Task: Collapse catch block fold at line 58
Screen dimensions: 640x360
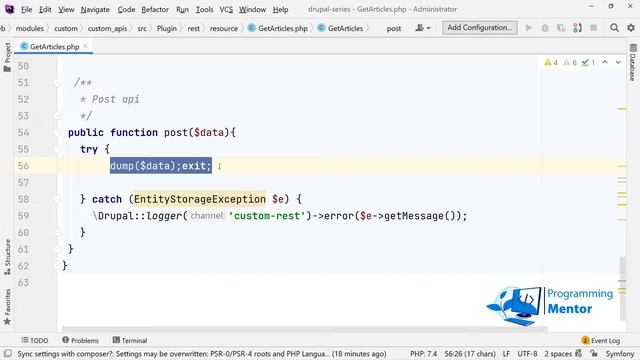Action: pyautogui.click(x=58, y=199)
